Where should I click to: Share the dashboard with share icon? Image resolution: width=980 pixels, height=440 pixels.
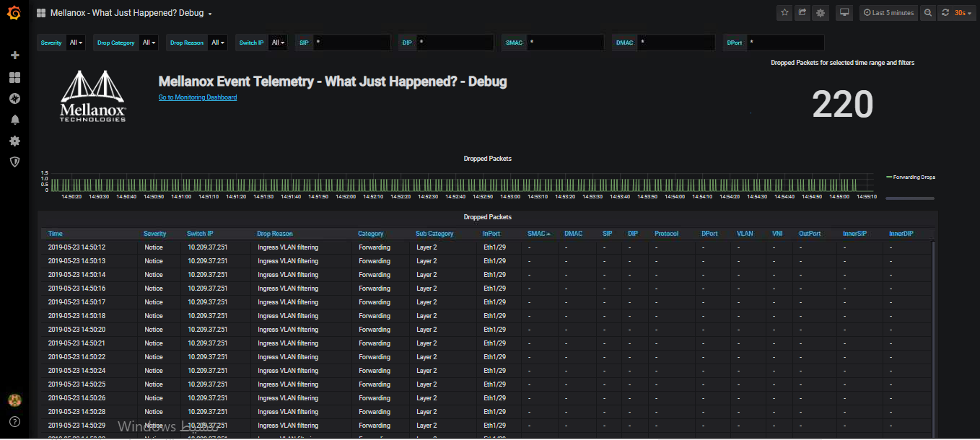click(x=802, y=13)
